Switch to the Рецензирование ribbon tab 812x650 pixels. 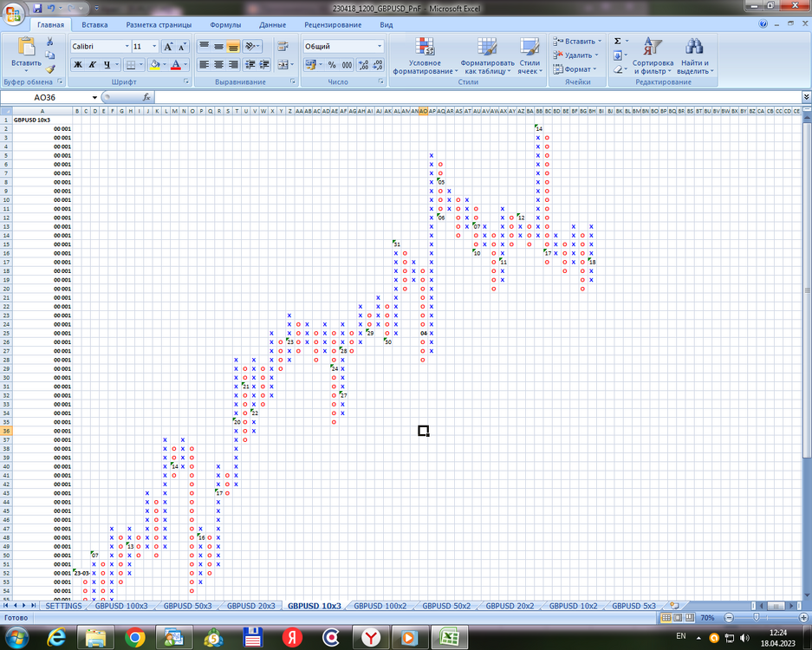pyautogui.click(x=333, y=25)
